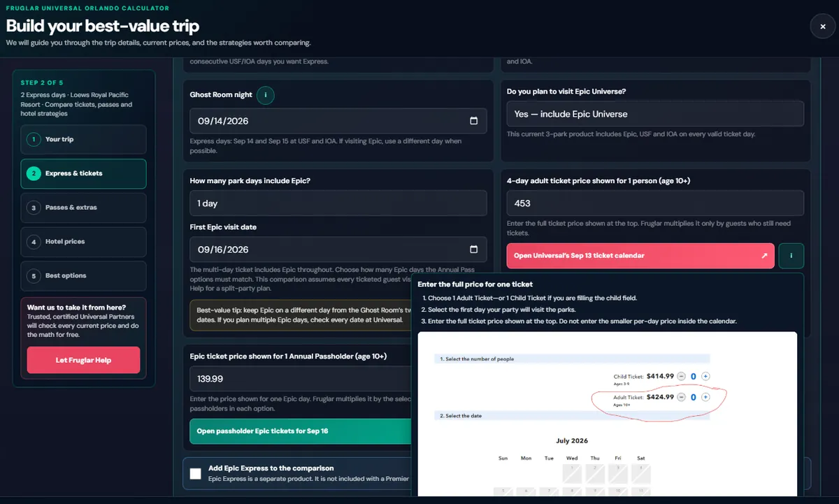839x504 pixels.
Task: Go to the Hotel prices step
Action: coord(83,242)
